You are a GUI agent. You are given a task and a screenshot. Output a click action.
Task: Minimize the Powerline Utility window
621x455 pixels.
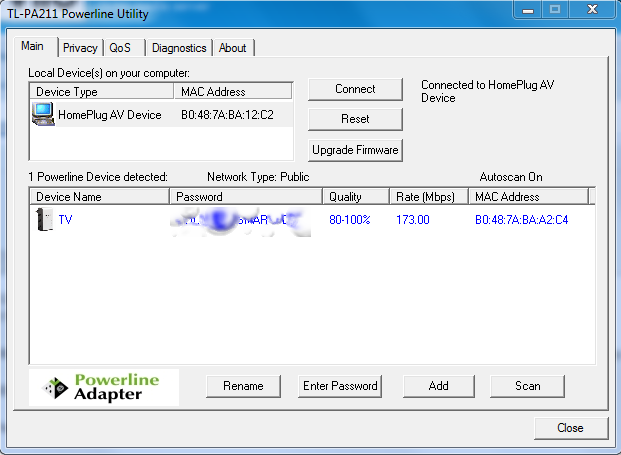coord(528,10)
